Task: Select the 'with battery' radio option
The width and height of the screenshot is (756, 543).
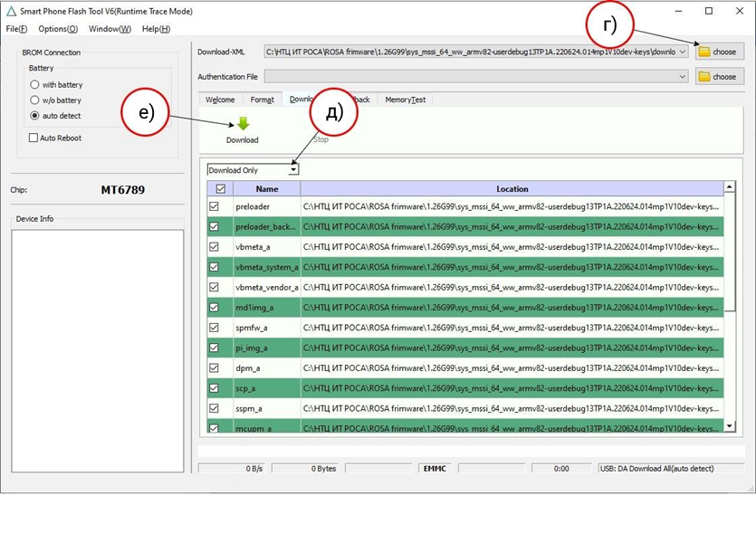Action: tap(35, 85)
